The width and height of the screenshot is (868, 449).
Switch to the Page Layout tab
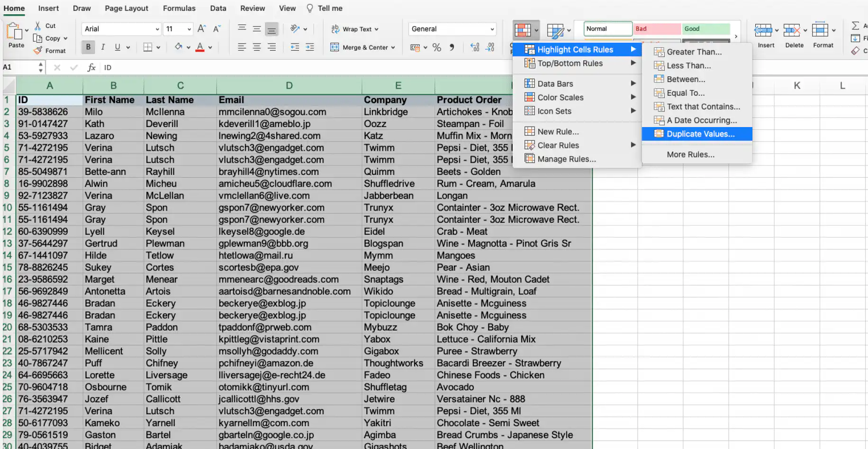tap(127, 8)
